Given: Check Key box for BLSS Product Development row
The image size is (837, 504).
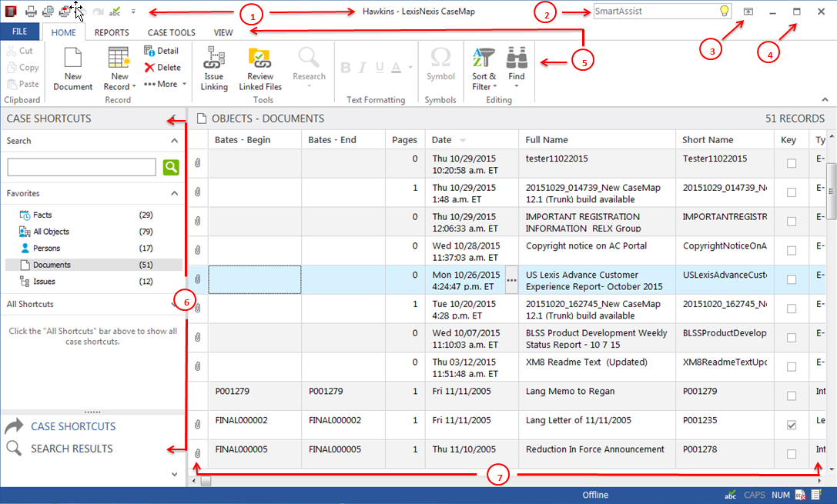Looking at the screenshot, I should pyautogui.click(x=791, y=338).
